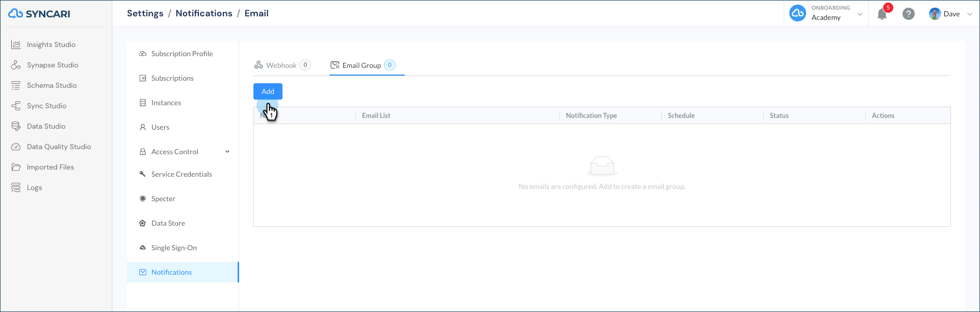This screenshot has height=312, width=980.
Task: Click the Subscriptions icon
Action: [143, 78]
